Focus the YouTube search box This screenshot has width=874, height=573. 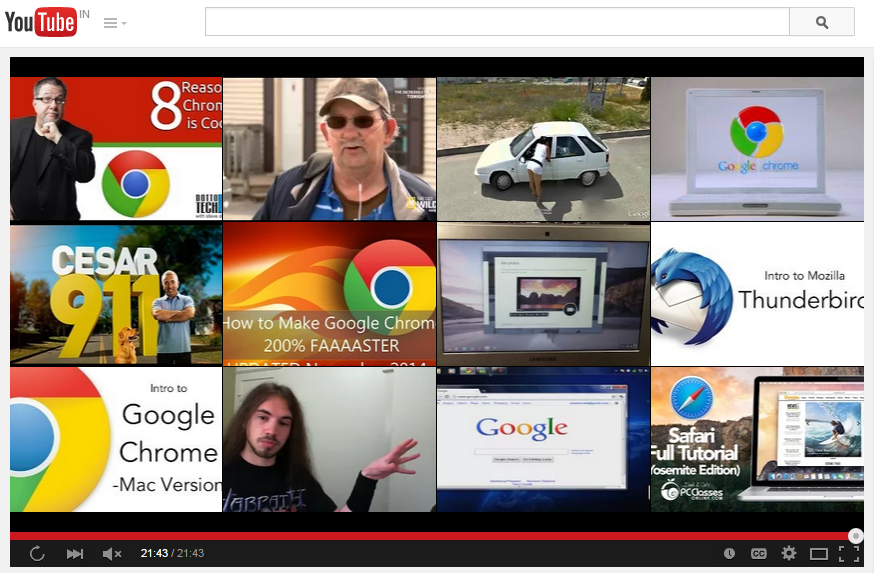click(497, 22)
